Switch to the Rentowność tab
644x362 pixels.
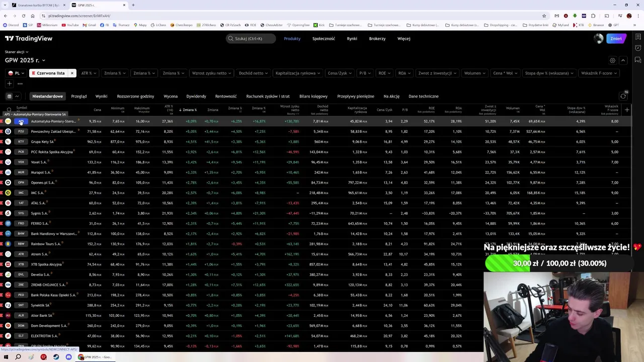tap(226, 96)
